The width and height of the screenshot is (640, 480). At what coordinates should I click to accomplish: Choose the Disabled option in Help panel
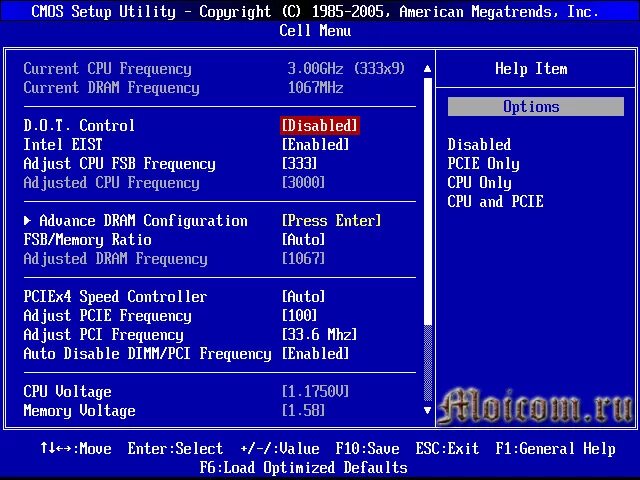pyautogui.click(x=479, y=144)
